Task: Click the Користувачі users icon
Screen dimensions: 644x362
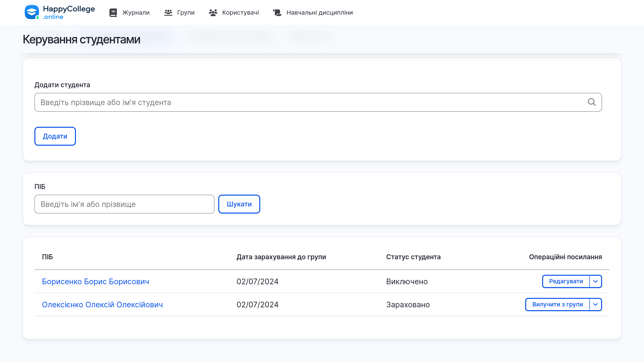Action: click(x=213, y=12)
